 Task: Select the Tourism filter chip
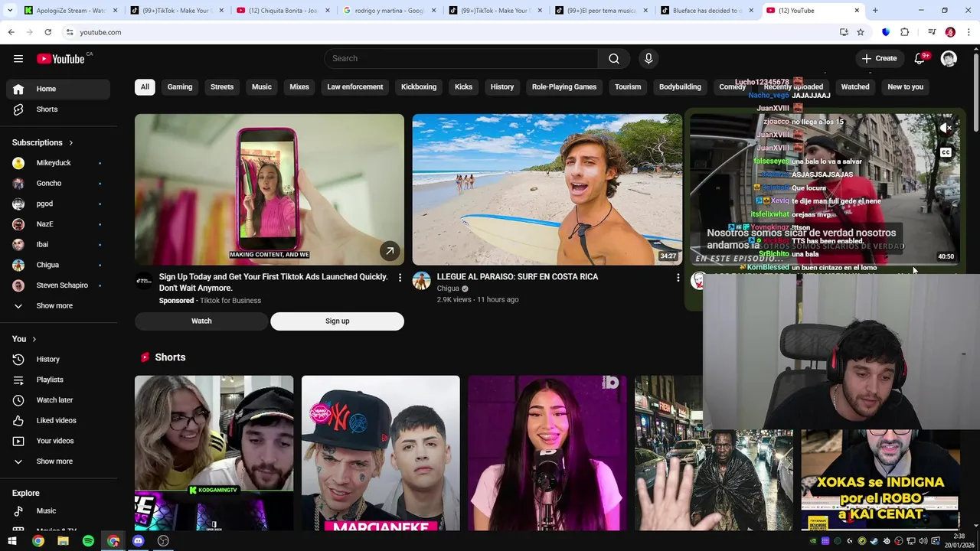point(628,87)
